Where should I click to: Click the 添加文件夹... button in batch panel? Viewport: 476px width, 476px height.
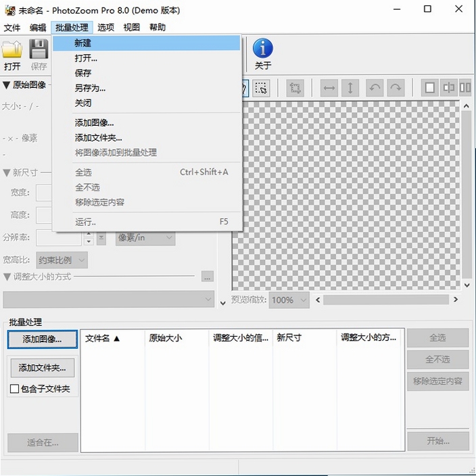43,368
